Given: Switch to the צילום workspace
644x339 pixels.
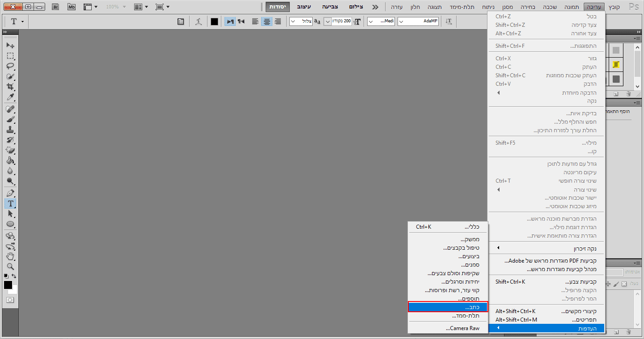Looking at the screenshot, I should [356, 7].
